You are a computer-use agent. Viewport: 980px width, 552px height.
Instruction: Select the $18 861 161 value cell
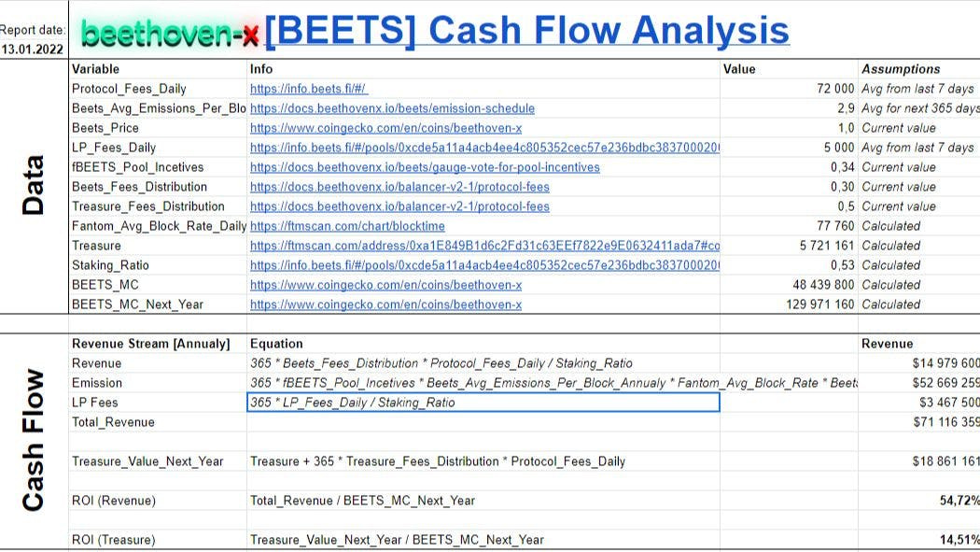coord(918,461)
